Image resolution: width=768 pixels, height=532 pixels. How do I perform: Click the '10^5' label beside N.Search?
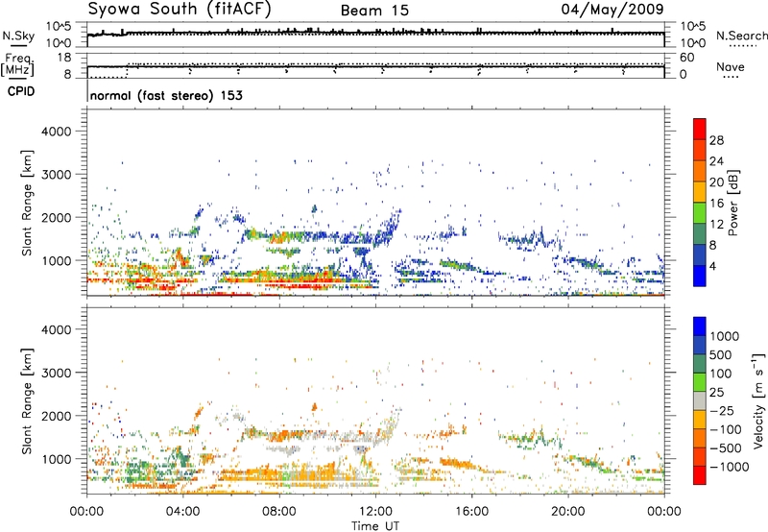click(692, 27)
